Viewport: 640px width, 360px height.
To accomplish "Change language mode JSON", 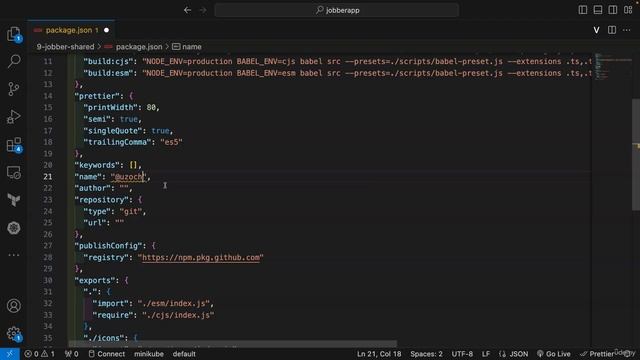I will point(513,354).
